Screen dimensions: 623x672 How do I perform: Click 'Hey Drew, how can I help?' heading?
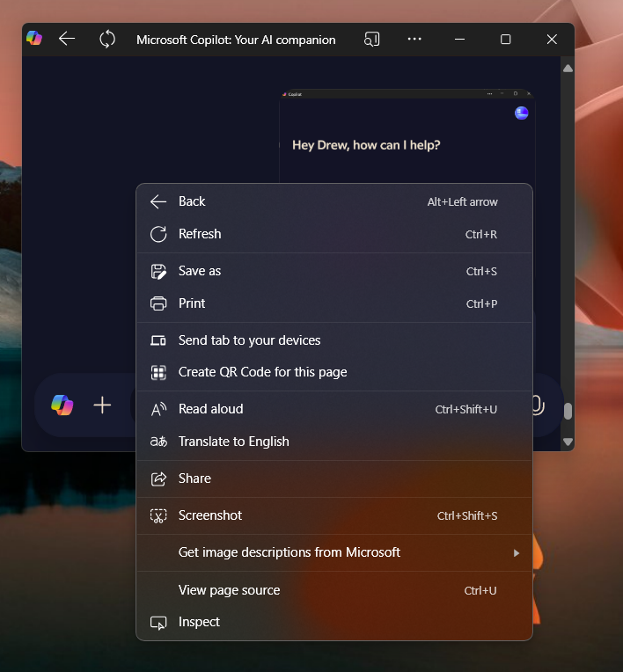tap(366, 145)
